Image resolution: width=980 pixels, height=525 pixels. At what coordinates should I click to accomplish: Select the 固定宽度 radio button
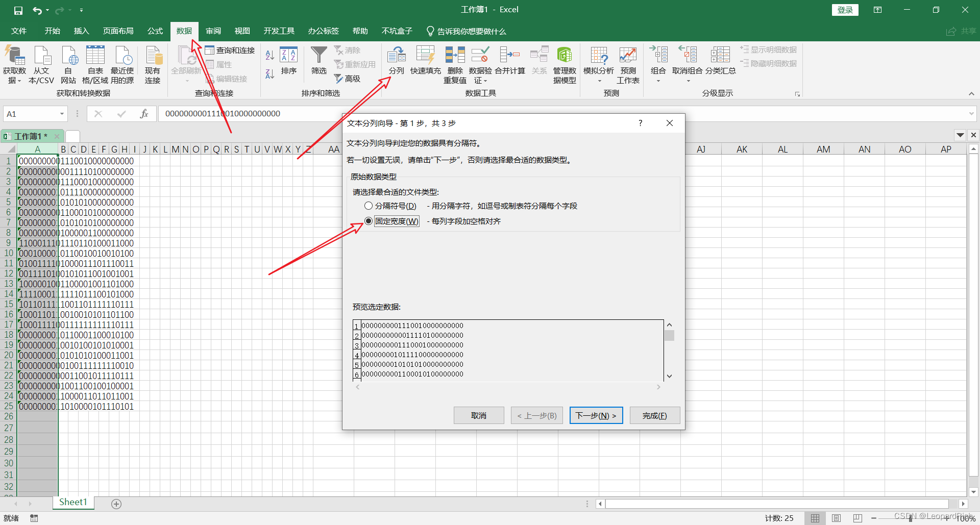tap(369, 221)
